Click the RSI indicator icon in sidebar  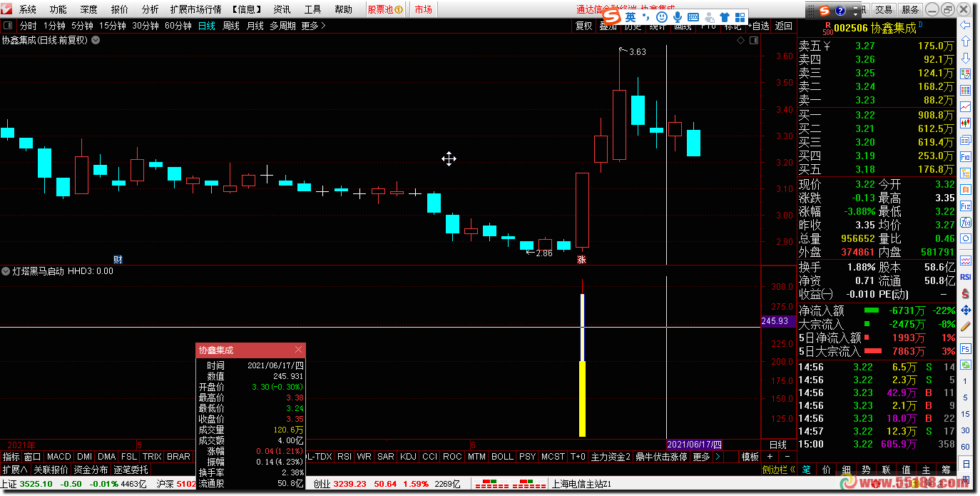[966, 276]
